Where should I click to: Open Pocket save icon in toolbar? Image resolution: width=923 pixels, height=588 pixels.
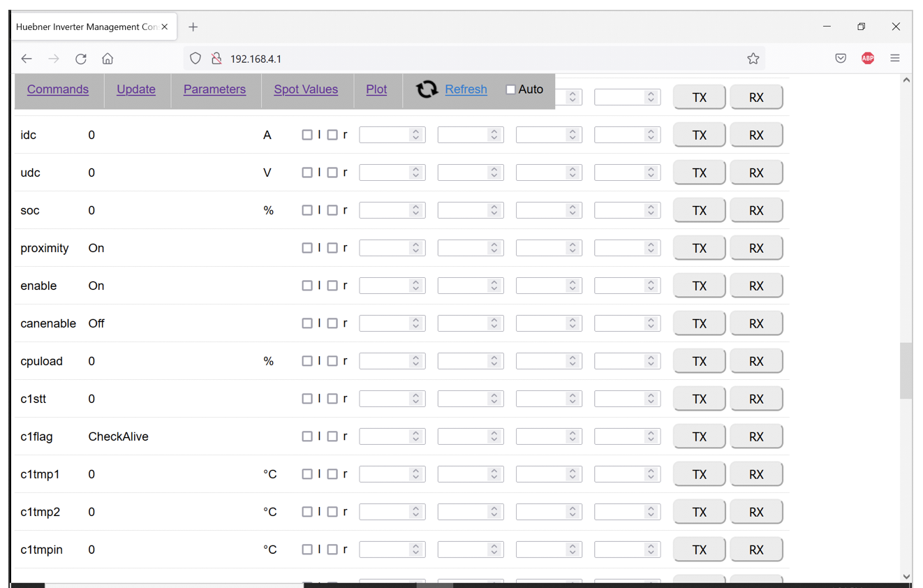[x=841, y=59]
